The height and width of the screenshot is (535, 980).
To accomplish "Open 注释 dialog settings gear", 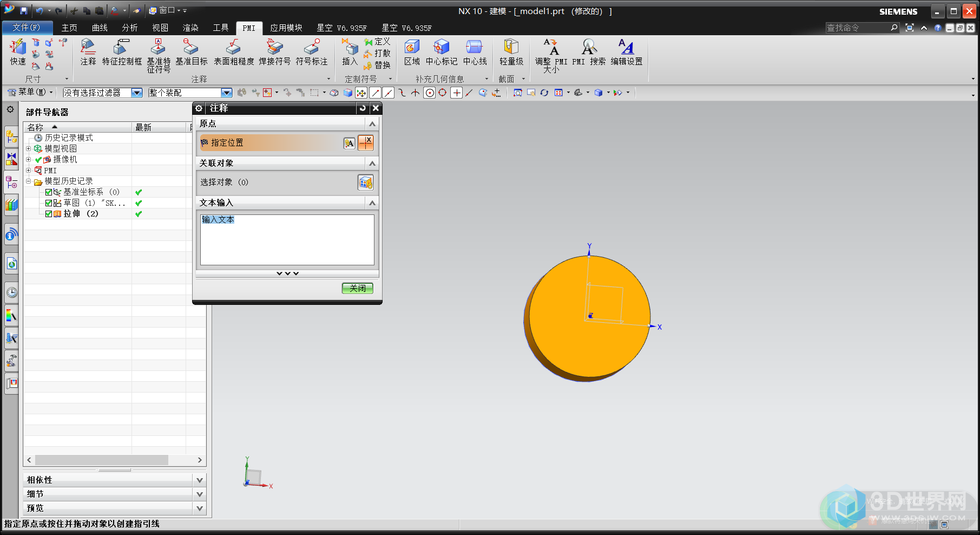I will coord(199,108).
